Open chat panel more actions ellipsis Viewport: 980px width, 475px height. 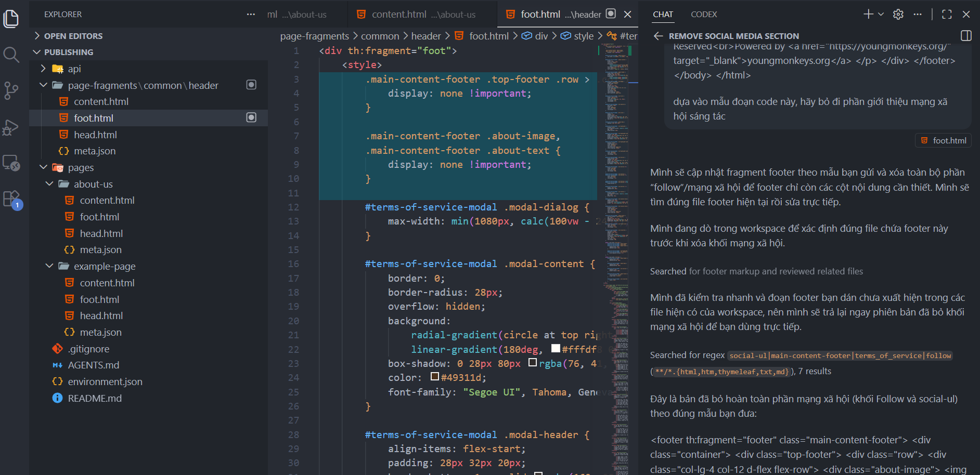918,14
